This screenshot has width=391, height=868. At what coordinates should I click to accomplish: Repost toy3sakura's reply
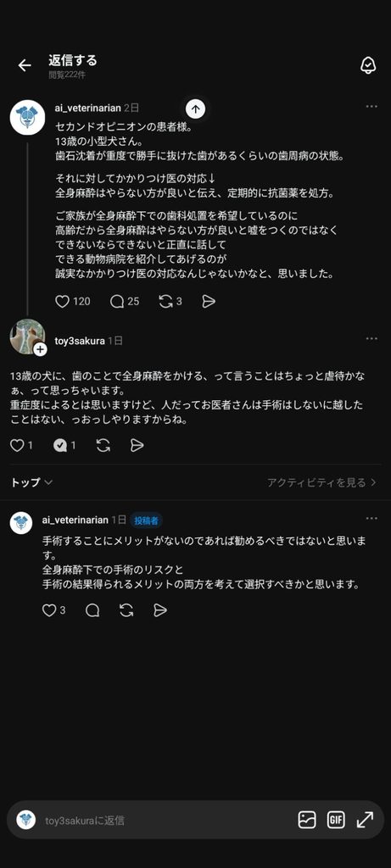[103, 445]
